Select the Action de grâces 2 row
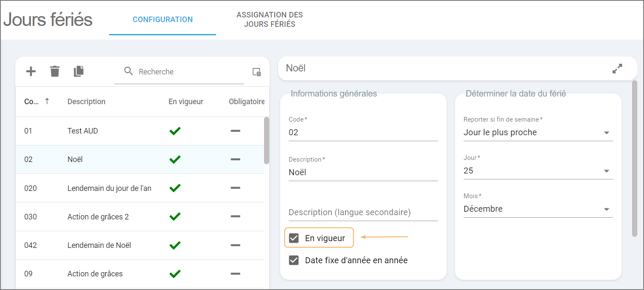The height and width of the screenshot is (290, 644). point(98,217)
